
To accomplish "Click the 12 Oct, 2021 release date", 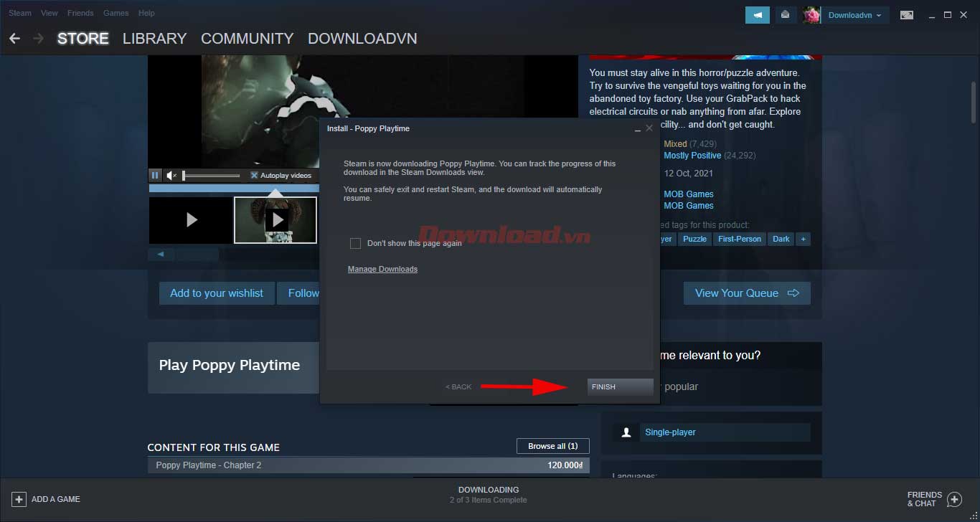I will (x=689, y=174).
